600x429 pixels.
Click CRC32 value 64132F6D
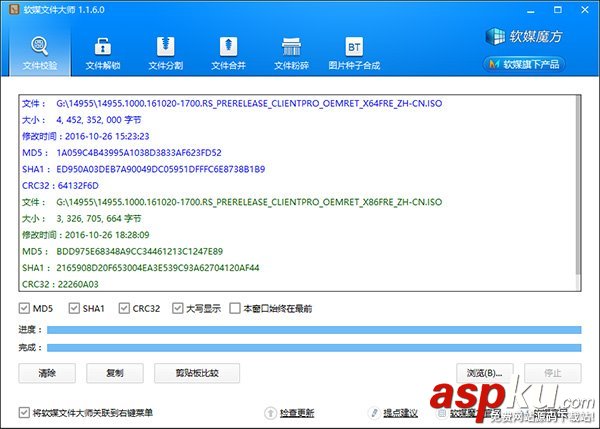pos(78,186)
